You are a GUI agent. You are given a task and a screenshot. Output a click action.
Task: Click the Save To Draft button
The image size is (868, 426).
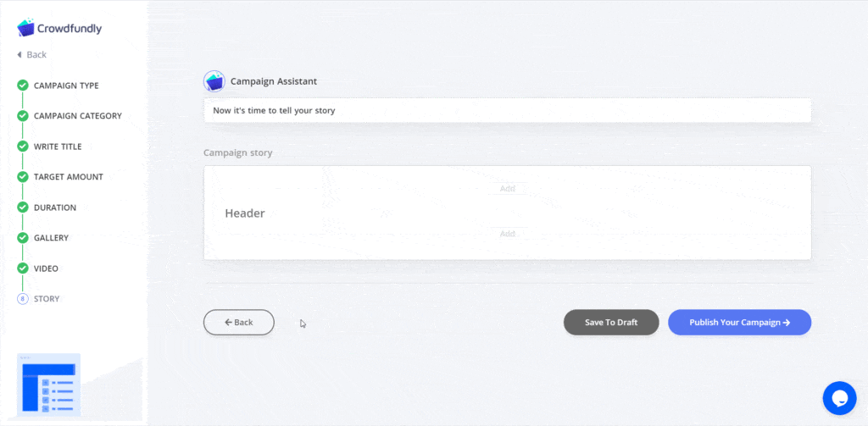611,322
